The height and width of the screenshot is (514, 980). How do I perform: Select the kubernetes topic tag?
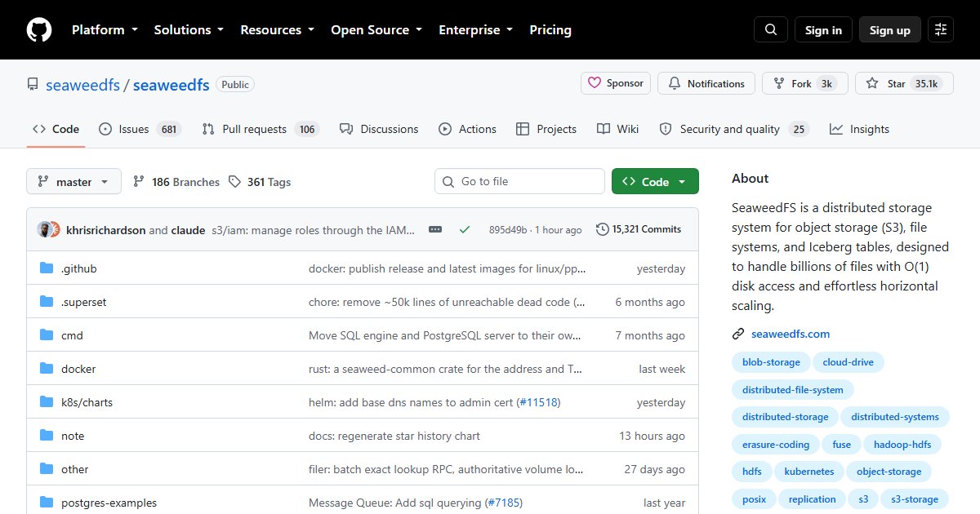click(809, 472)
